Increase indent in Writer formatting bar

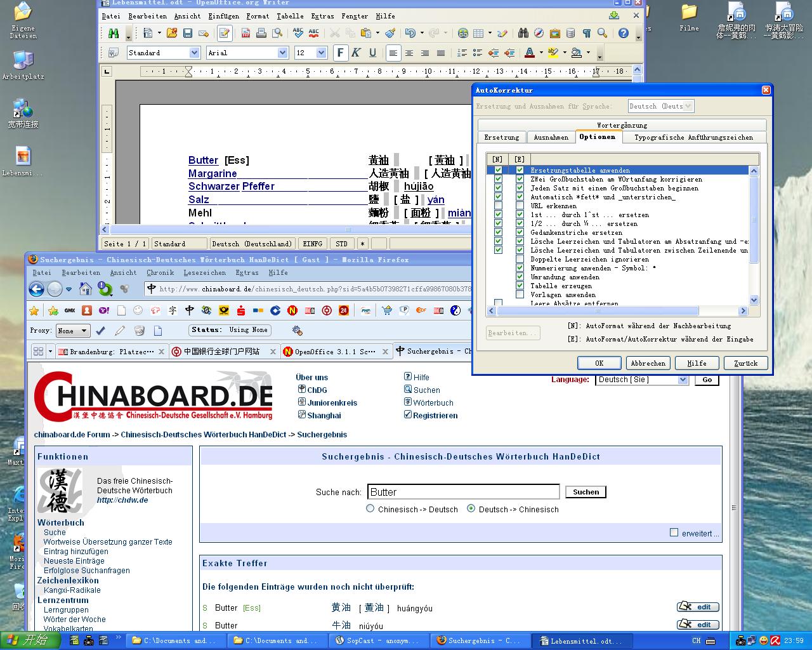coord(509,53)
